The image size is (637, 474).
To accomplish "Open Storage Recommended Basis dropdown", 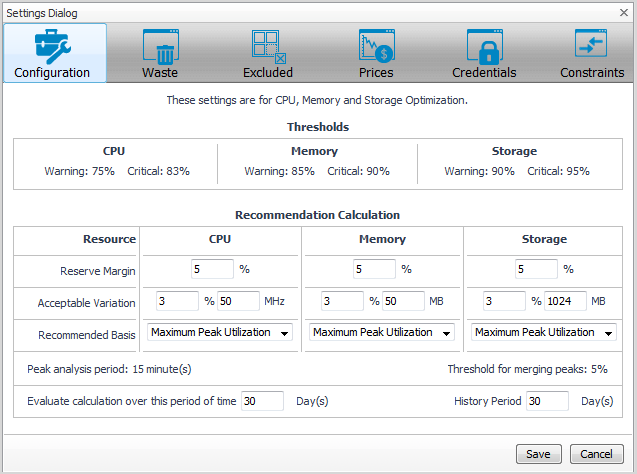I will [x=544, y=333].
